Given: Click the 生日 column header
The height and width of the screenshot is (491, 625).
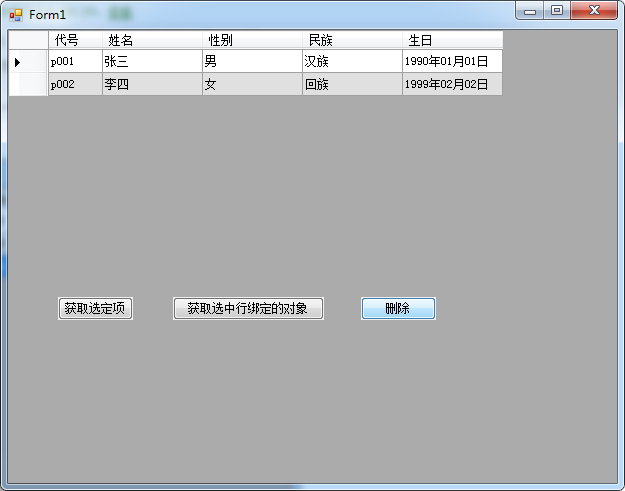Looking at the screenshot, I should 452,40.
